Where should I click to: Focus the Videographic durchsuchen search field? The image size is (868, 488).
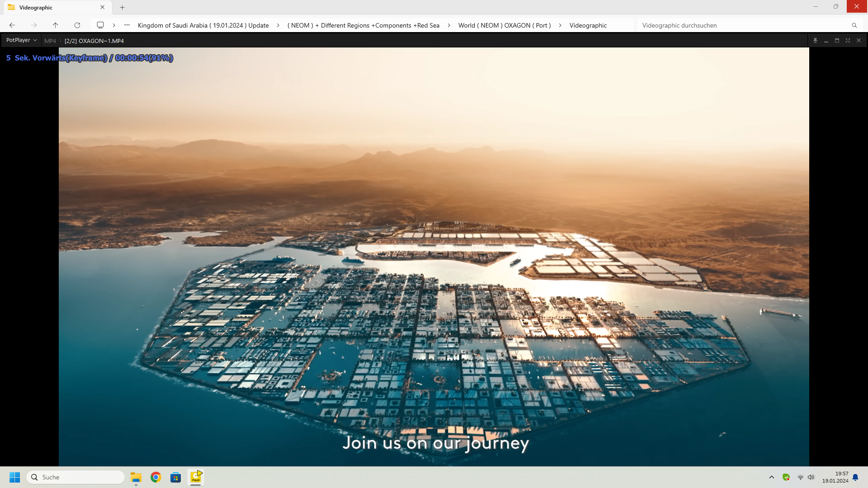click(x=744, y=25)
